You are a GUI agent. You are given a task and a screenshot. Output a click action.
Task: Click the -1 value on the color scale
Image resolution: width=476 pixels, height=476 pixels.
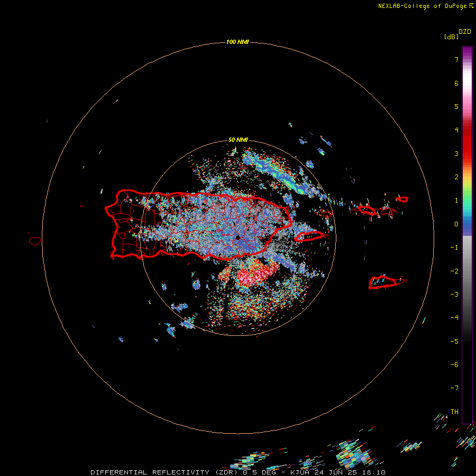454,248
